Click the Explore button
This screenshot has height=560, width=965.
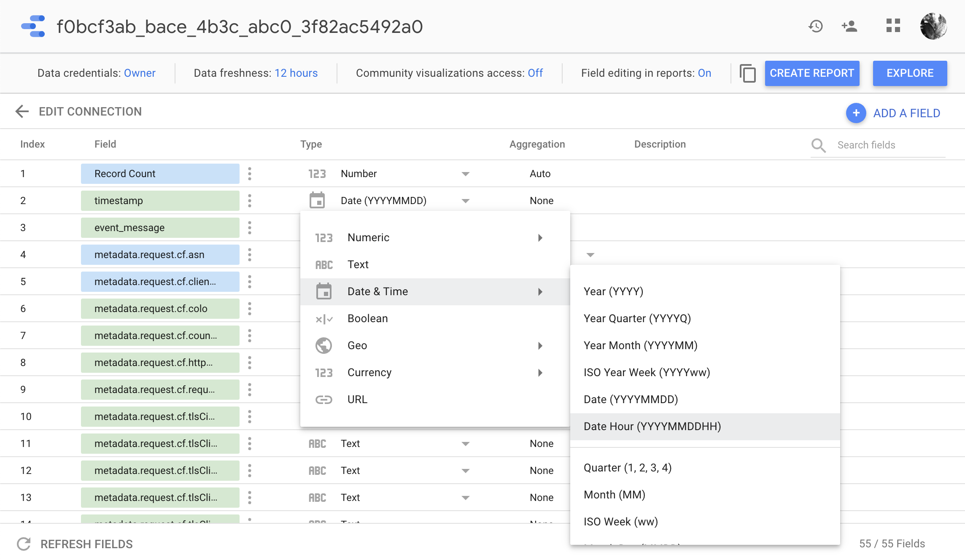pyautogui.click(x=910, y=73)
